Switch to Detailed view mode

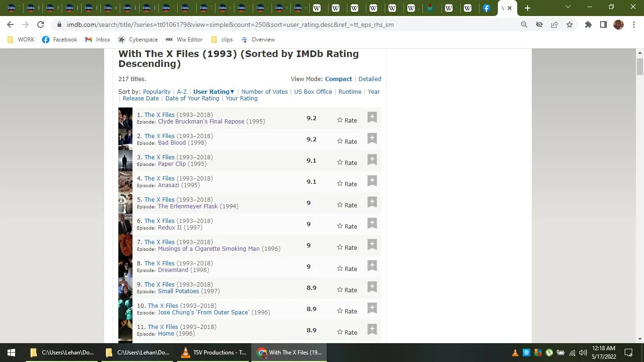pyautogui.click(x=370, y=79)
